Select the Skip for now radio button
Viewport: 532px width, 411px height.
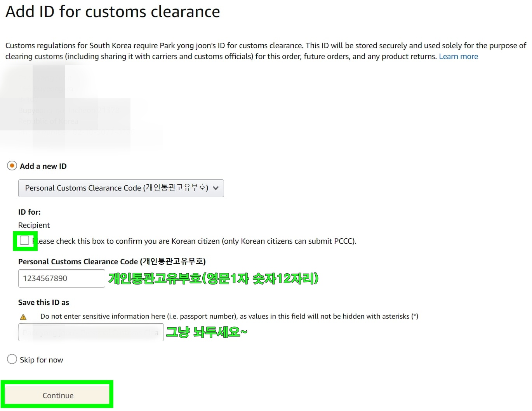point(12,359)
